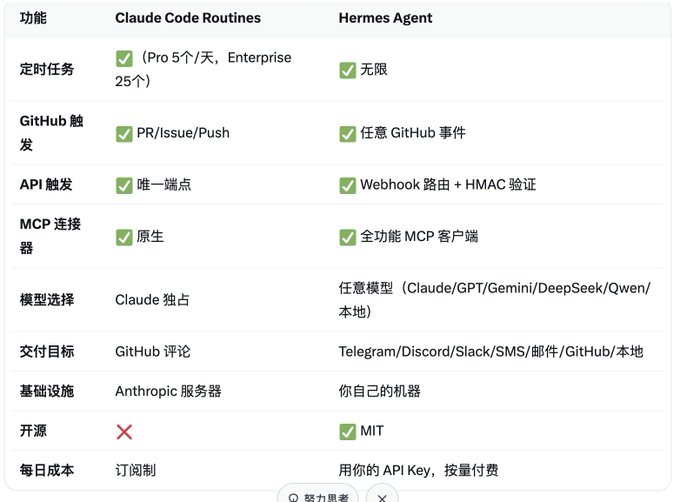The height and width of the screenshot is (502, 680).
Task: Select the 功能 column header
Action: [33, 18]
